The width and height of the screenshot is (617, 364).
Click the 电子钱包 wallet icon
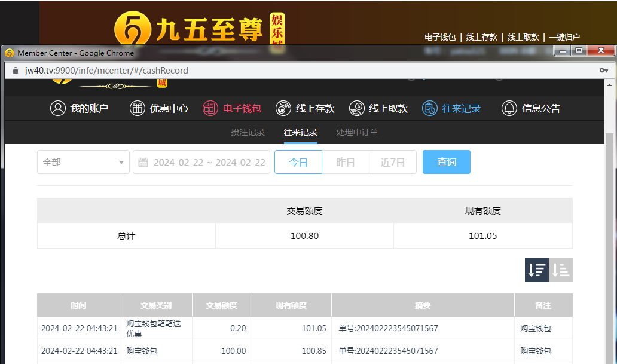click(x=210, y=108)
